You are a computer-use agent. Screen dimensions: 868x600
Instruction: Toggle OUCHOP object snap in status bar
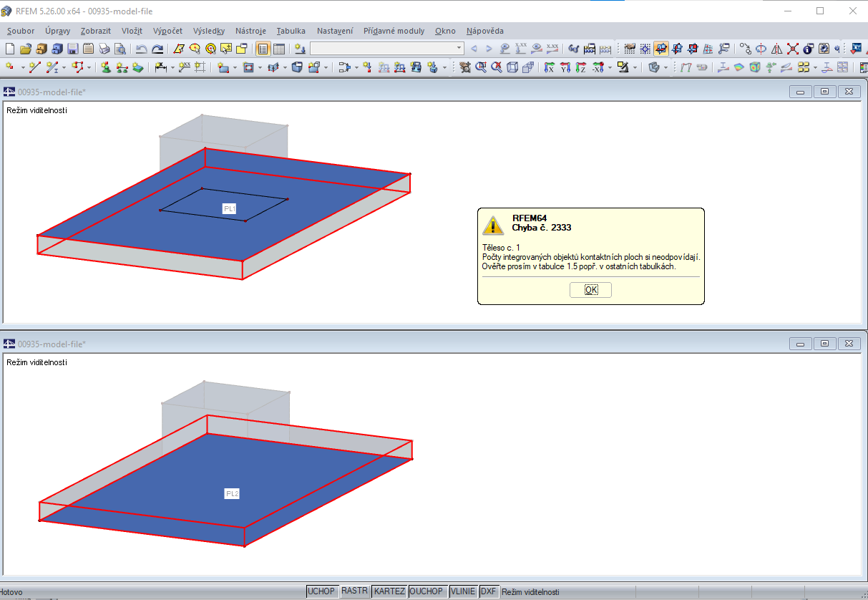tap(426, 591)
